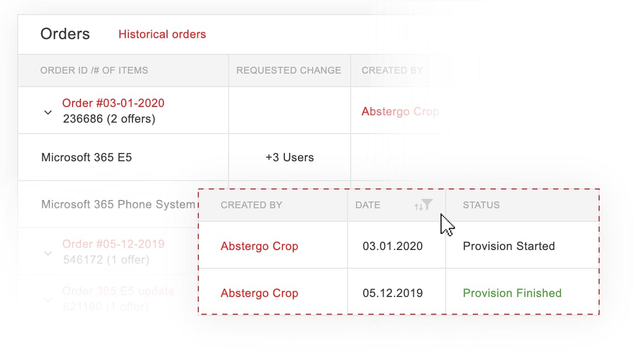Expand the Order #05-12-2019 row chevron
This screenshot has height=356, width=644.
pyautogui.click(x=48, y=253)
